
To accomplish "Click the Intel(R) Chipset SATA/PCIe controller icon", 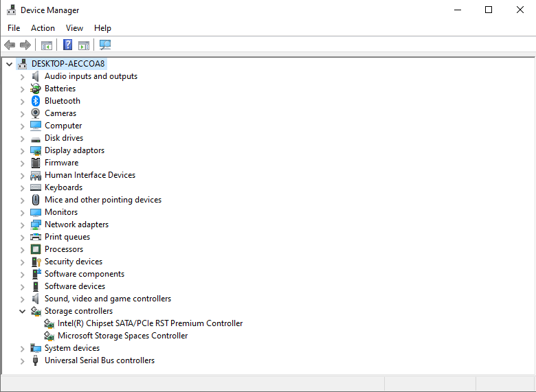I will click(x=49, y=323).
